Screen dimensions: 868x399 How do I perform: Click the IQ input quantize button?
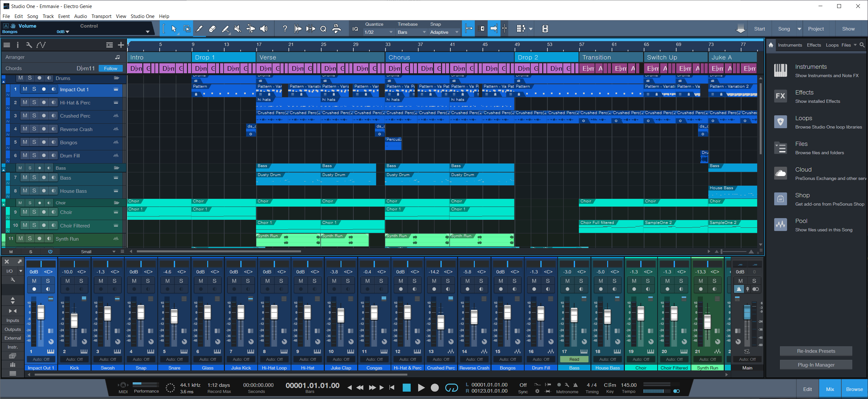[x=355, y=29]
